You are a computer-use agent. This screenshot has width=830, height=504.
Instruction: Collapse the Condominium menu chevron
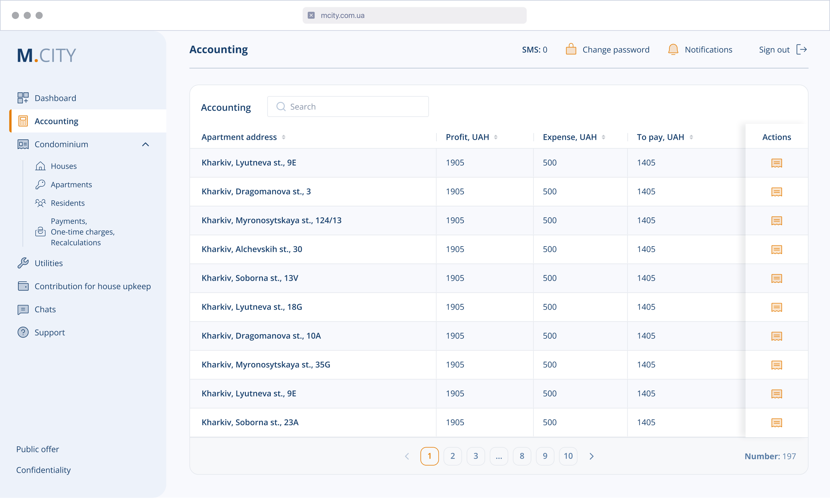pyautogui.click(x=145, y=144)
